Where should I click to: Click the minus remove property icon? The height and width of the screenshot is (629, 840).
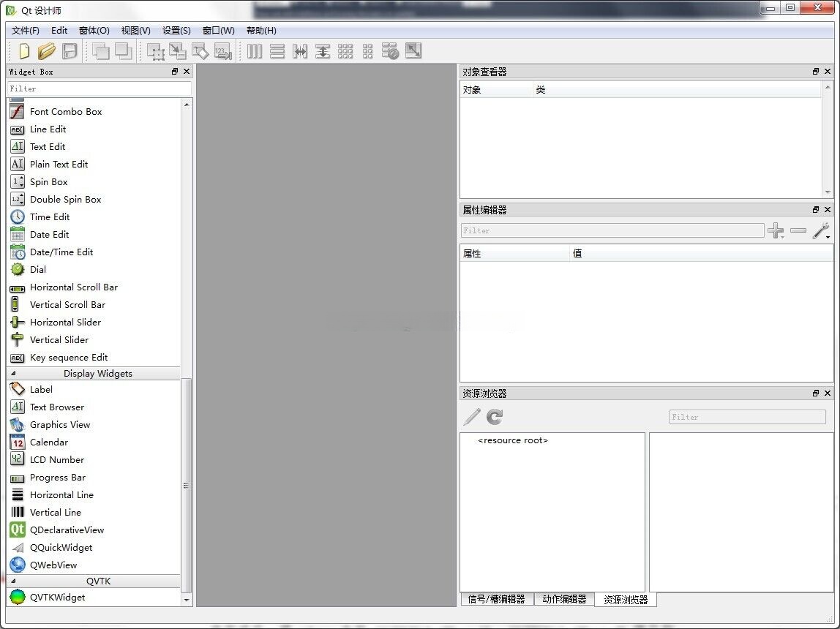pyautogui.click(x=798, y=230)
